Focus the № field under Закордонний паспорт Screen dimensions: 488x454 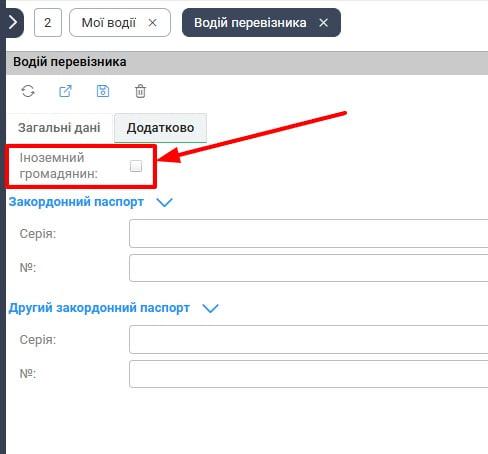(309, 268)
